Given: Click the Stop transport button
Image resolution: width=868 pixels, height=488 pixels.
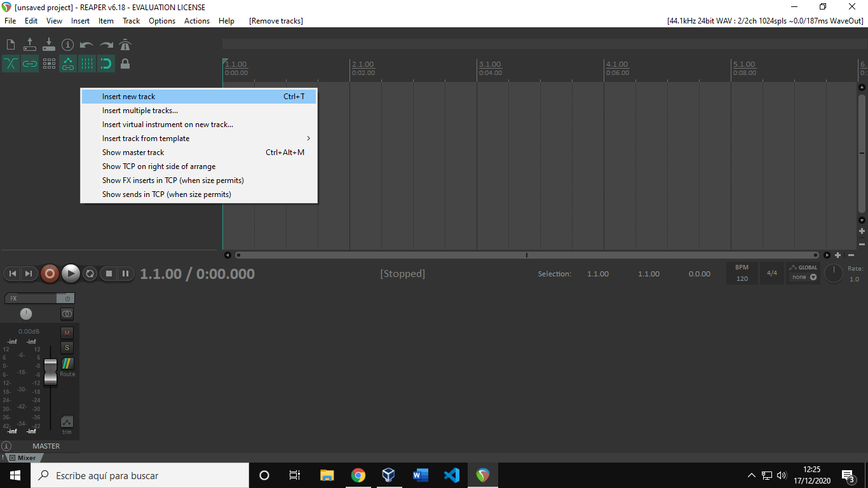Looking at the screenshot, I should pyautogui.click(x=109, y=274).
